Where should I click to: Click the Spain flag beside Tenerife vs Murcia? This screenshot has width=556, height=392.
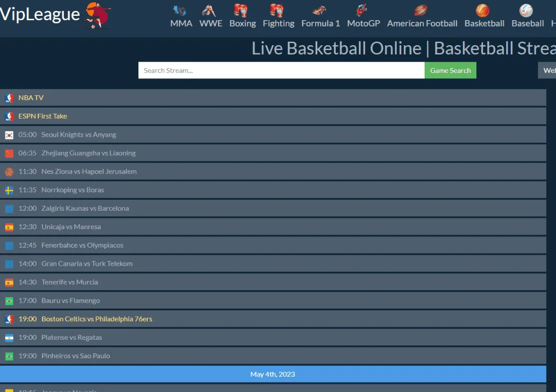point(9,282)
